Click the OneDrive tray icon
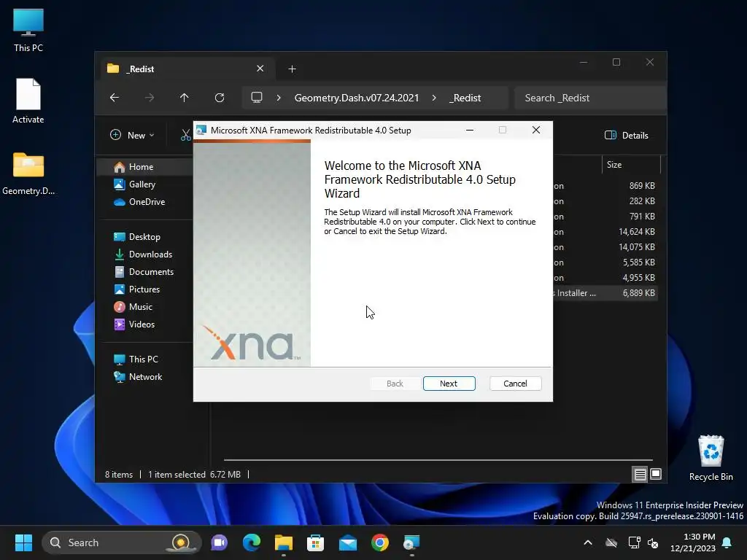This screenshot has width=747, height=560. pos(611,542)
